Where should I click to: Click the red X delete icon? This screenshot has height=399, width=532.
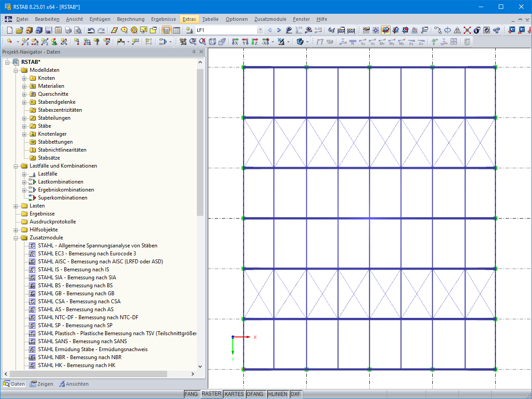[467, 30]
